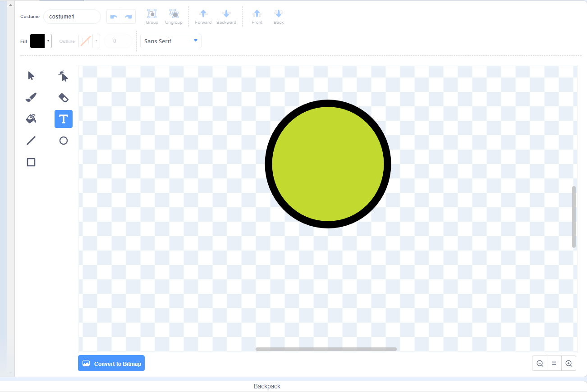Click the Undo arrow icon

(113, 16)
